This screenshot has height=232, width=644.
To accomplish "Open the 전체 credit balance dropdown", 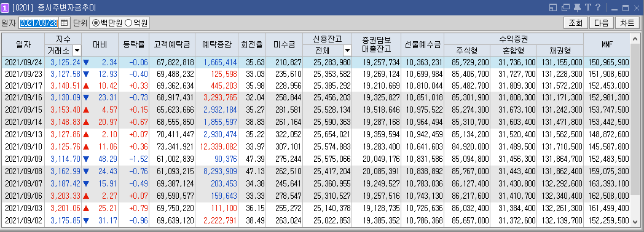I will point(347,50).
